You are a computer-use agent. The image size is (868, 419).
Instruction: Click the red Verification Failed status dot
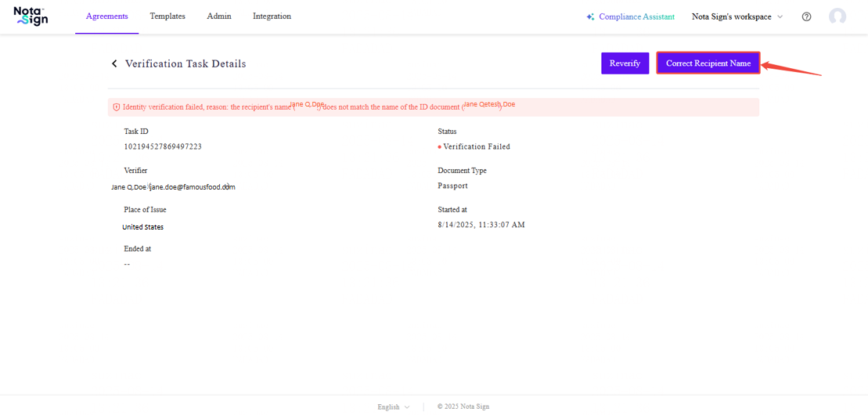(440, 147)
